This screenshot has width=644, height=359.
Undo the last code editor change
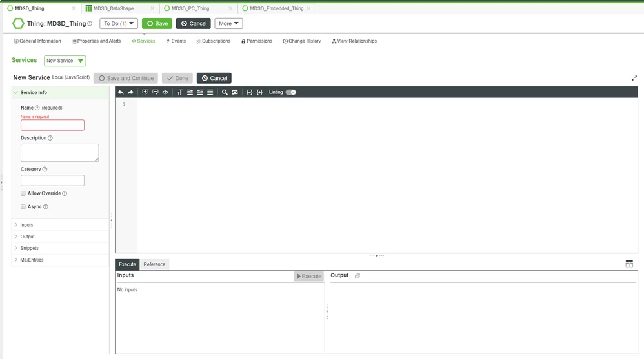tap(120, 92)
